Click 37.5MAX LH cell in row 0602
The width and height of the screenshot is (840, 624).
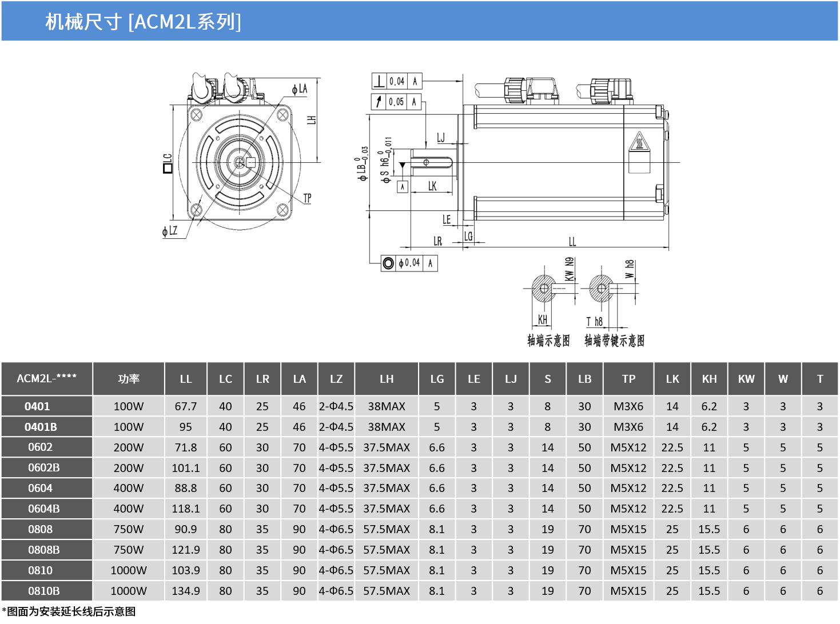tap(387, 447)
